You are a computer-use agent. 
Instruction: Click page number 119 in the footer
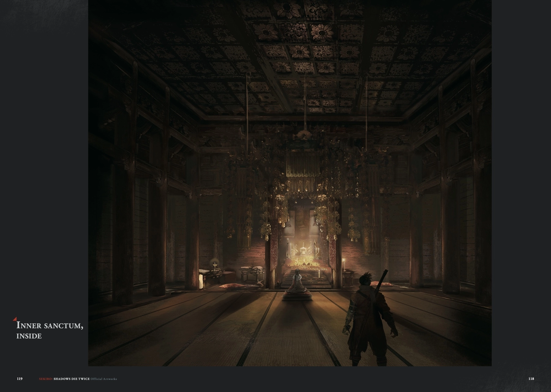click(x=20, y=379)
